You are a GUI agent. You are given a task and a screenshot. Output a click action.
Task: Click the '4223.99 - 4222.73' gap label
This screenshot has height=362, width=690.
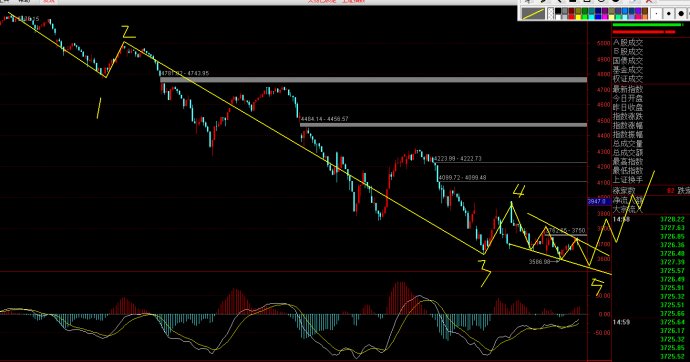click(x=458, y=158)
